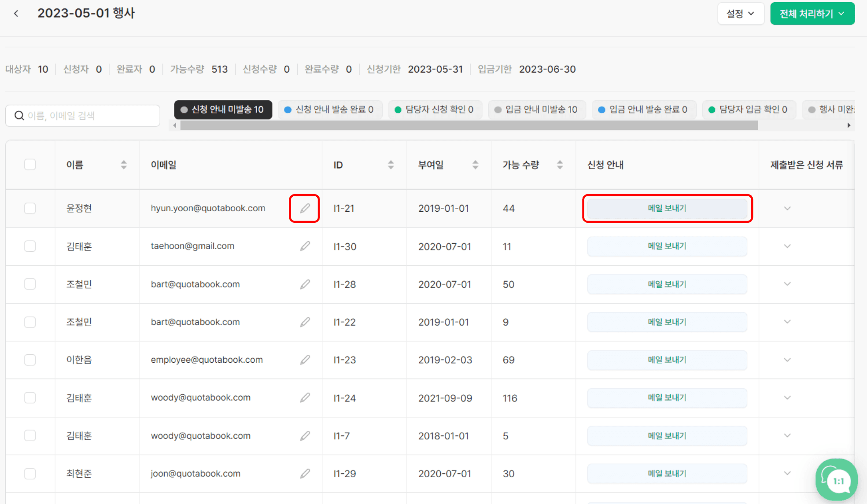Edit email for joon@quotabook.com
This screenshot has height=504, width=867.
305,474
